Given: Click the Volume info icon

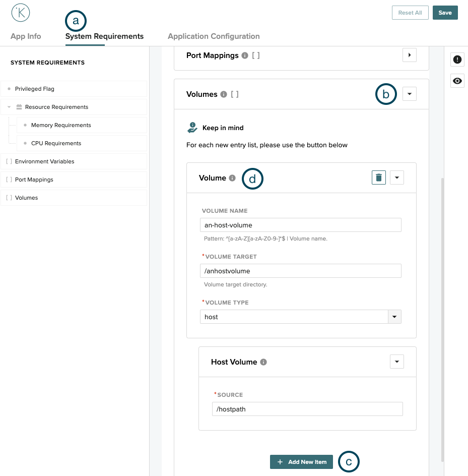Looking at the screenshot, I should (x=232, y=177).
